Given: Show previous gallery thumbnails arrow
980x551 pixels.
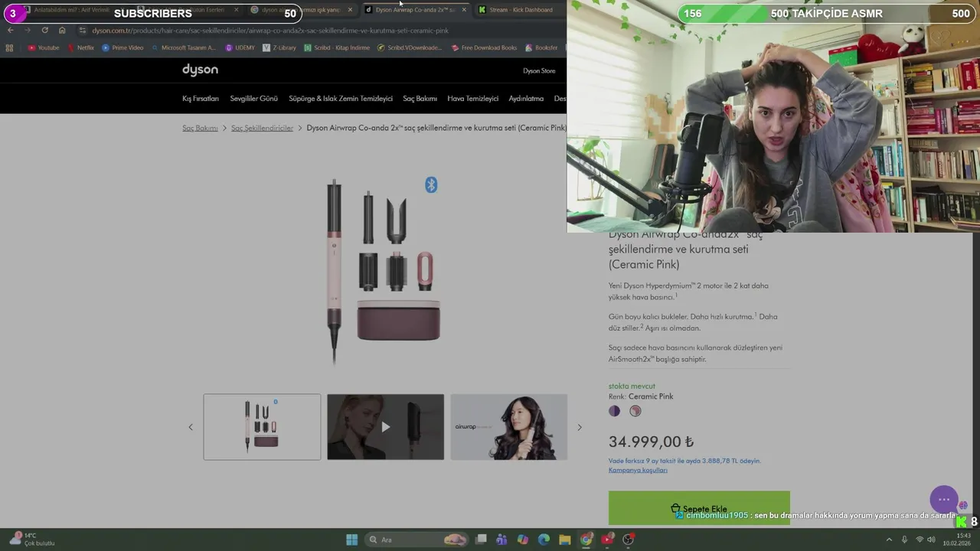Looking at the screenshot, I should tap(191, 427).
